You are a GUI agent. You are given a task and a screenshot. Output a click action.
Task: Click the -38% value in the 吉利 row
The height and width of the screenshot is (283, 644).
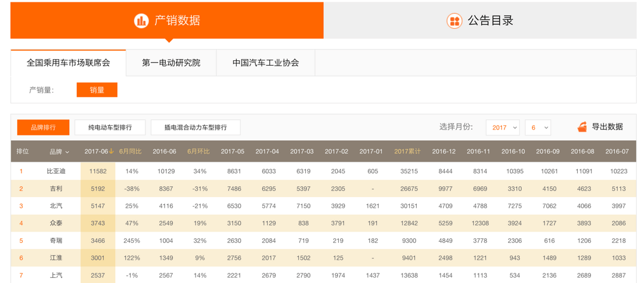coord(132,189)
